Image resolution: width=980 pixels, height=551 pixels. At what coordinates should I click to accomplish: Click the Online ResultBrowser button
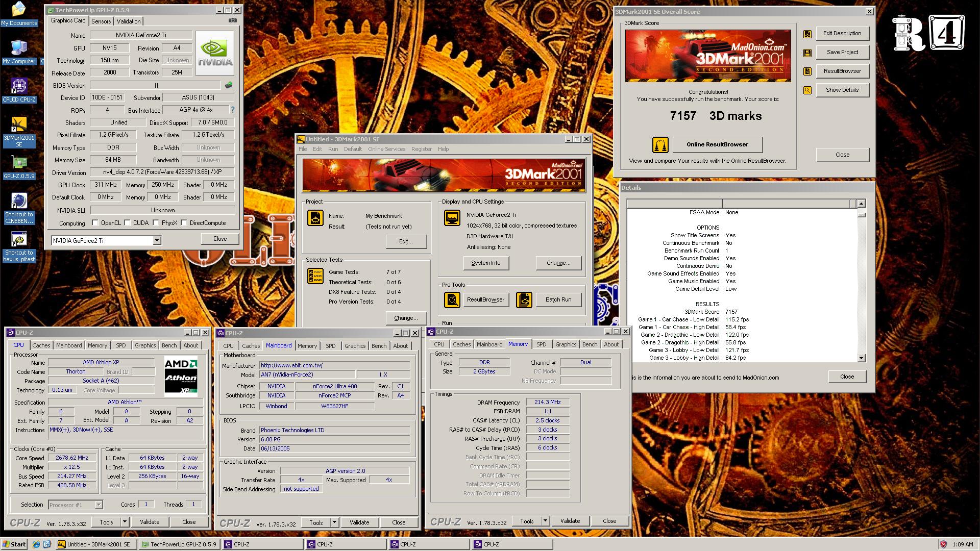pos(717,144)
